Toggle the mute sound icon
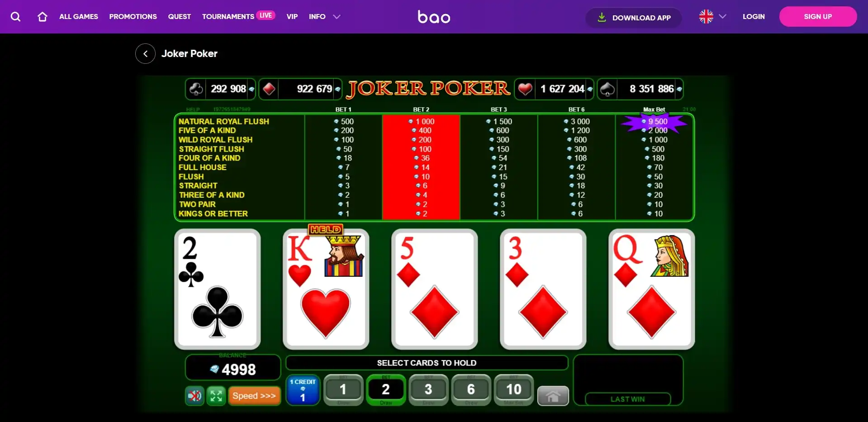 [195, 396]
